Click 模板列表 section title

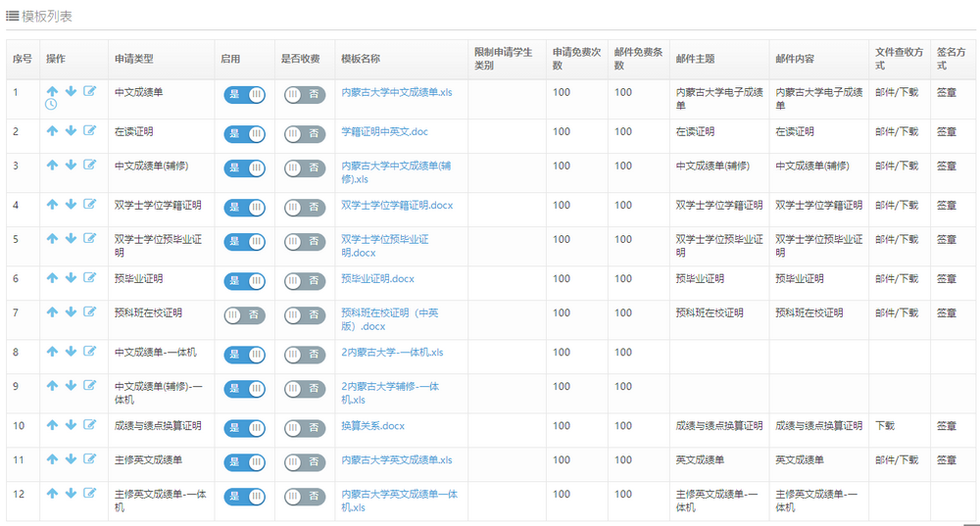47,17
